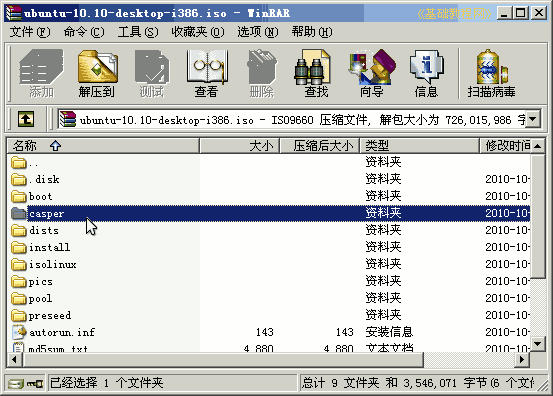Screen dimensions: 553x396
Task: Minimize the WinRAR window
Action: pos(504,13)
